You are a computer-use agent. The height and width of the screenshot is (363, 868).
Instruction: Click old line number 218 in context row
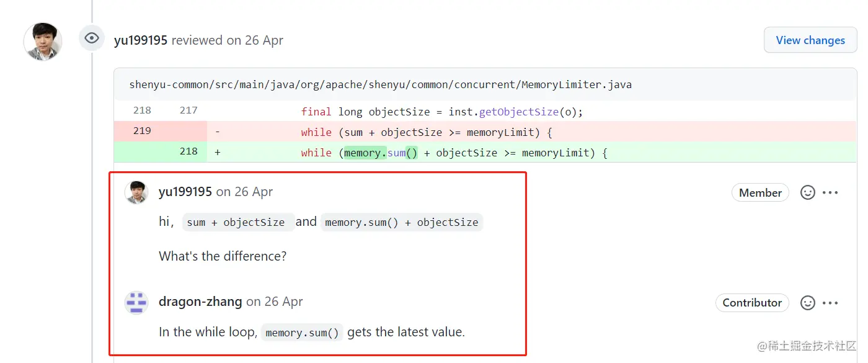click(142, 110)
